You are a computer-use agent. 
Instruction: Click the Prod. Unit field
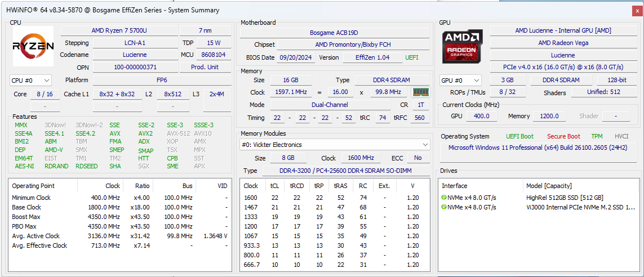pos(205,67)
